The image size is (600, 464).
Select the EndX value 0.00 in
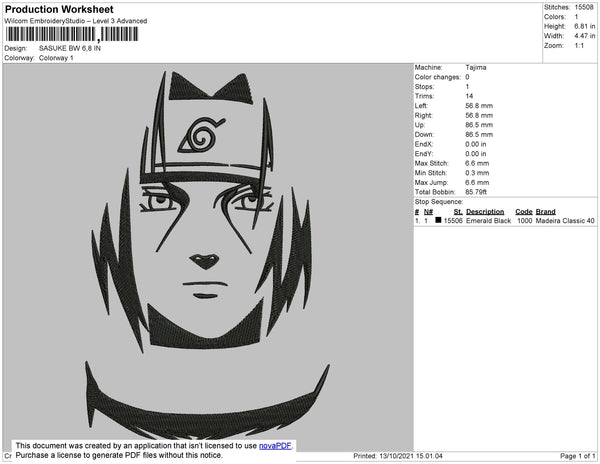click(476, 144)
